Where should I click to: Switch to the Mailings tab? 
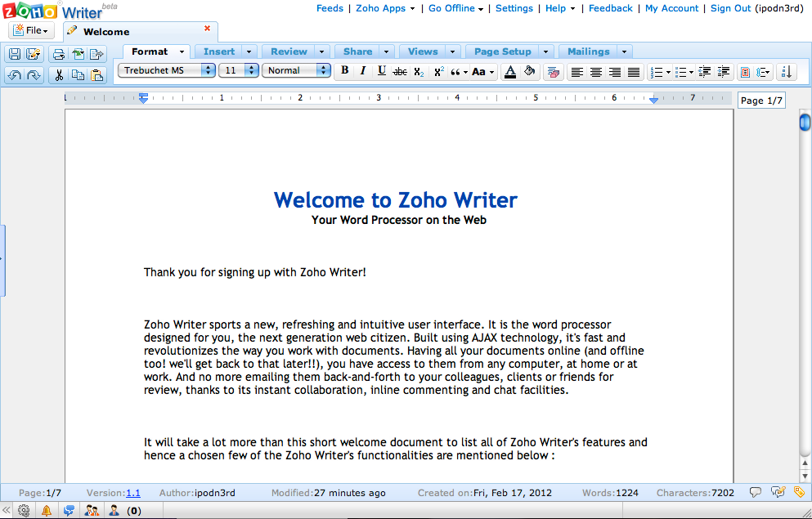[x=588, y=51]
